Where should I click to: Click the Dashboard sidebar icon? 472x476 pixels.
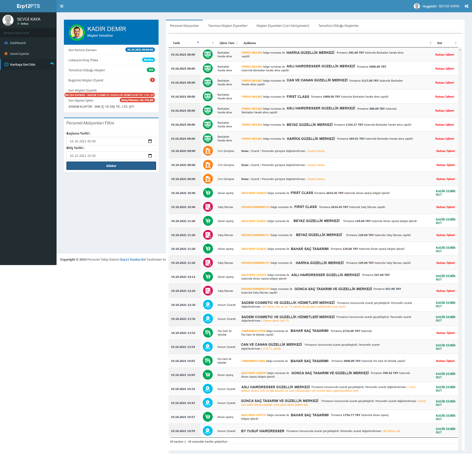6,43
